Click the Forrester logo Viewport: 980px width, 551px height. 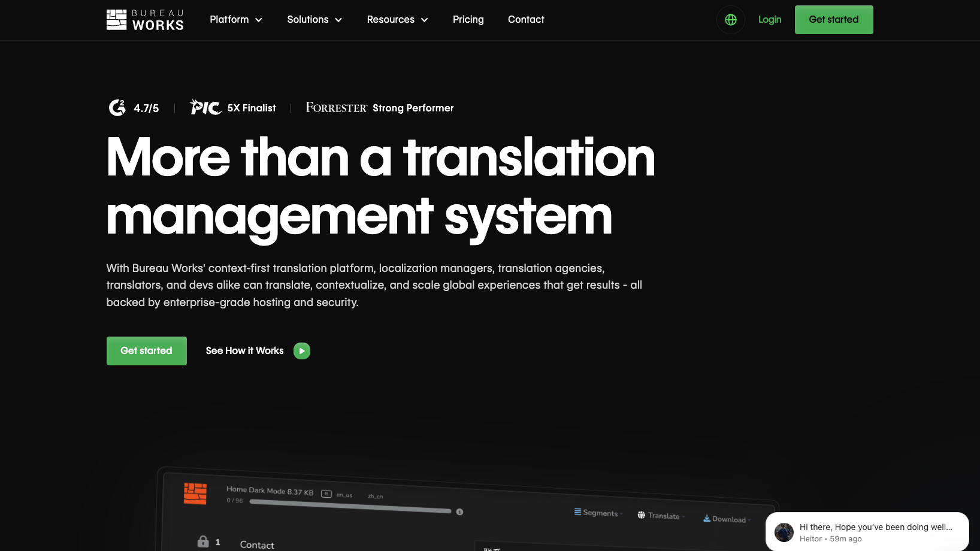336,108
